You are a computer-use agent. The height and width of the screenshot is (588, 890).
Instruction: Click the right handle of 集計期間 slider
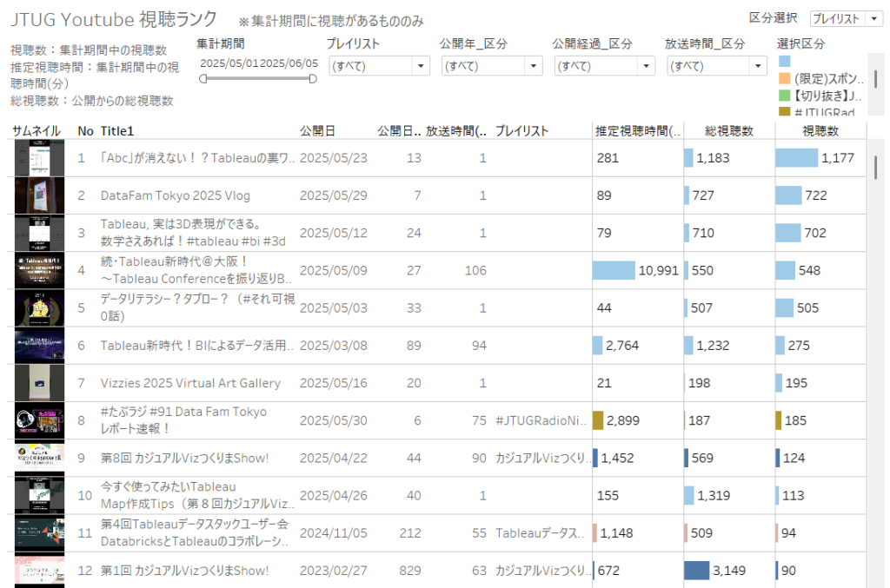[x=313, y=79]
